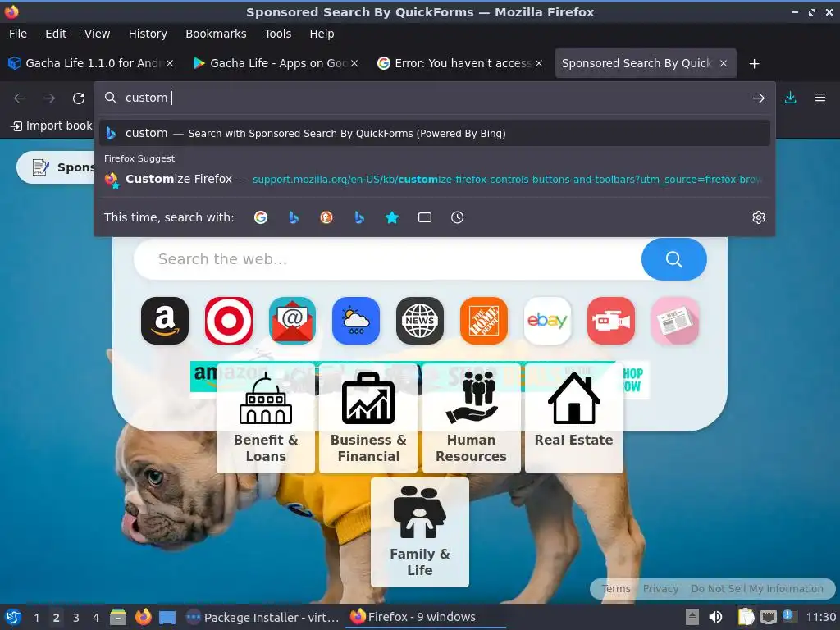Image resolution: width=840 pixels, height=630 pixels.
Task: Open the email envelope shortcut tile
Action: click(292, 321)
